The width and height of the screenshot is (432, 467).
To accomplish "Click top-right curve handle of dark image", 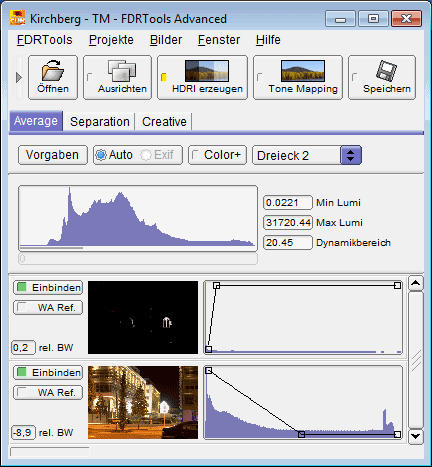I will 397,285.
